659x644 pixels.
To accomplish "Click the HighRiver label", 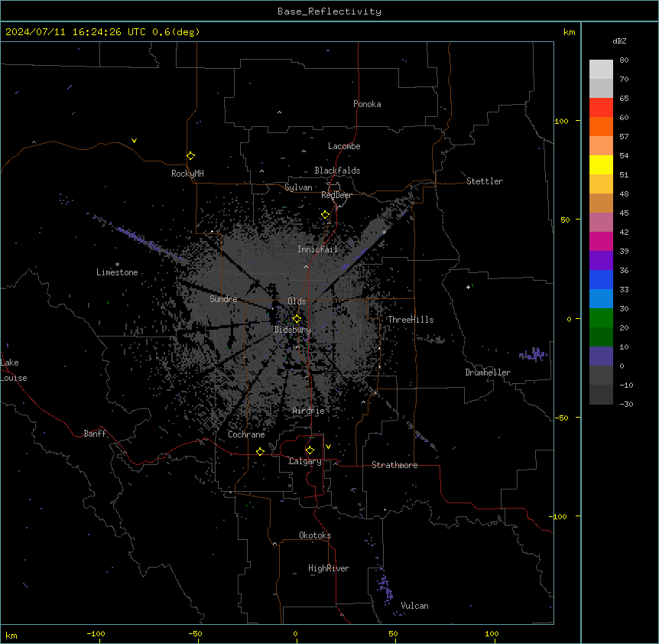I will (x=329, y=568).
